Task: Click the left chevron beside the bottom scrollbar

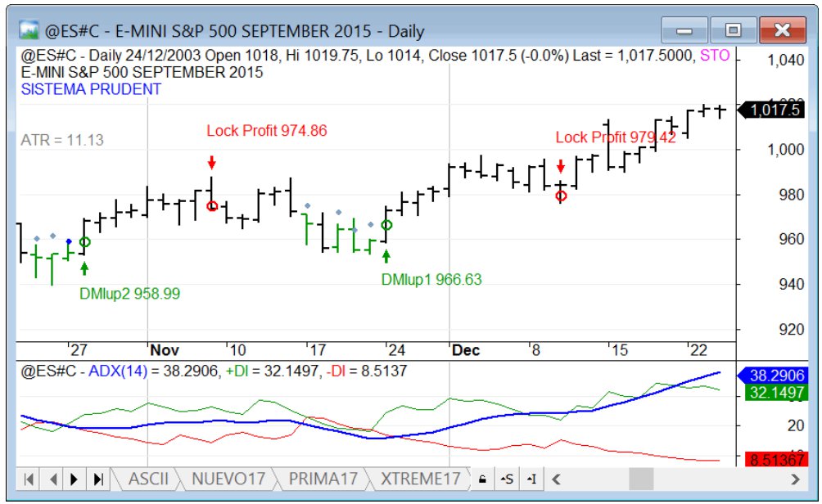Action: 555,479
